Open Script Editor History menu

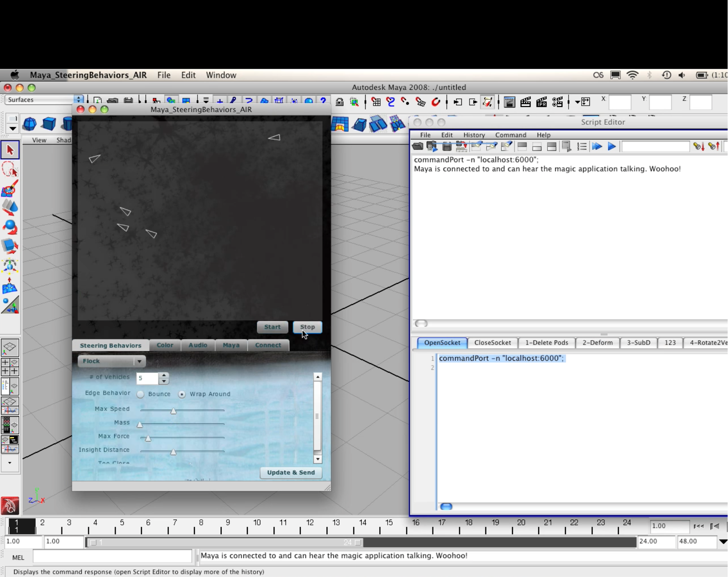[x=474, y=135]
